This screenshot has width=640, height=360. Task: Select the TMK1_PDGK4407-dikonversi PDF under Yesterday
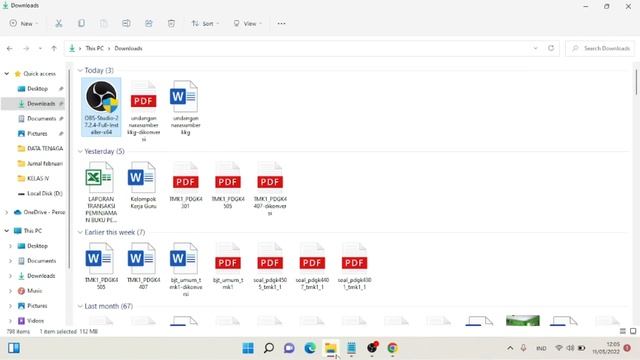pyautogui.click(x=270, y=188)
